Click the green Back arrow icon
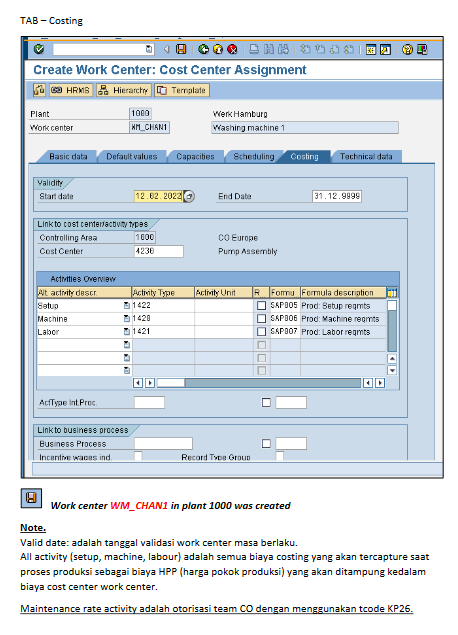This screenshot has height=635, width=458. point(203,49)
